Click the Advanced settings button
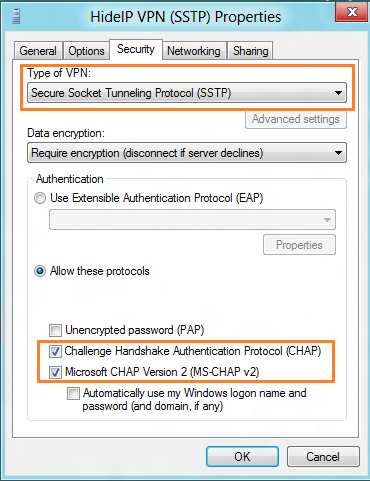The image size is (370, 481). point(296,119)
